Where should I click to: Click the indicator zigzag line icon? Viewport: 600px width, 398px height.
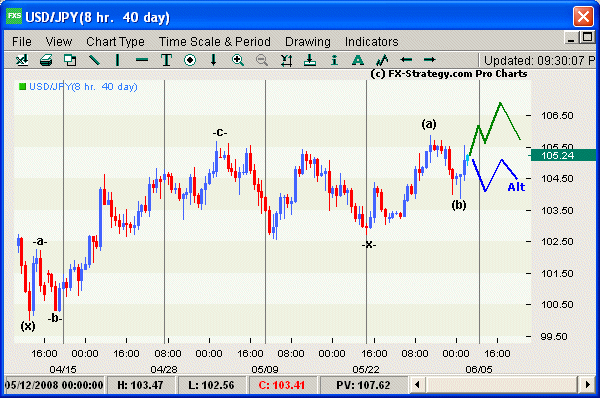click(382, 60)
